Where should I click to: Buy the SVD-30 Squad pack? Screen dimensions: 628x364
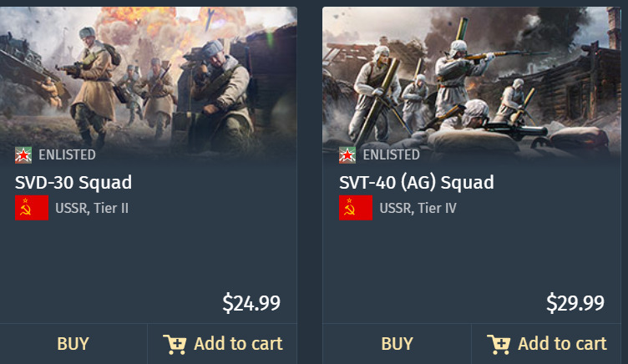pyautogui.click(x=73, y=344)
